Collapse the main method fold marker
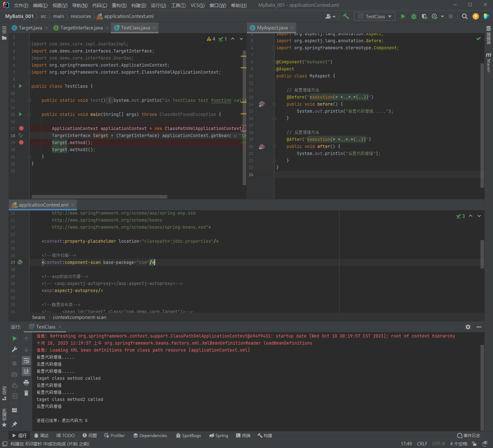The height and width of the screenshot is (448, 493). click(29, 114)
